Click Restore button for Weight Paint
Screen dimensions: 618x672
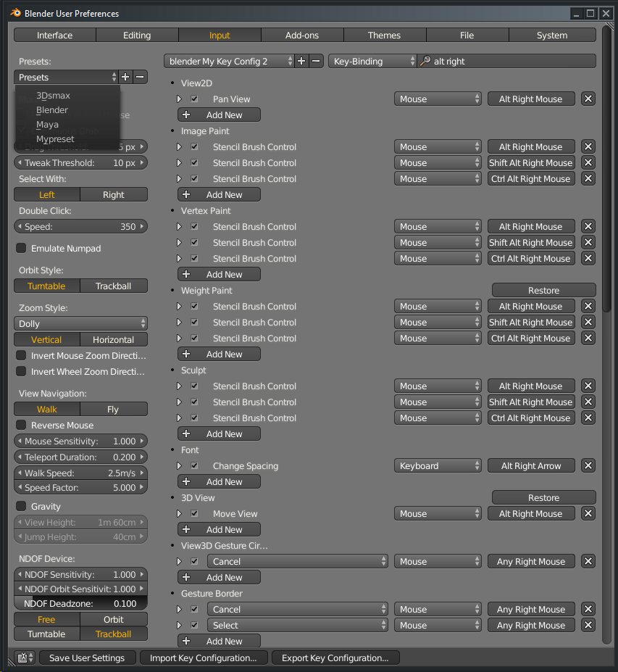point(544,290)
